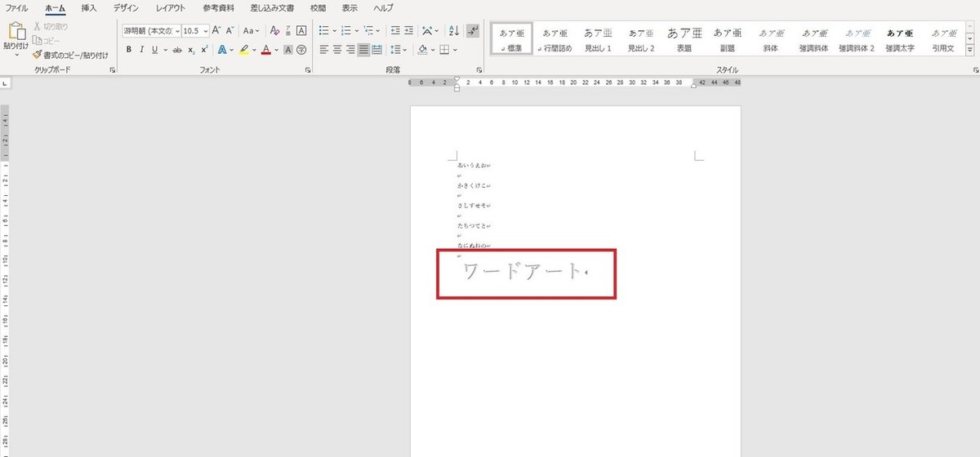Click the numbered list icon

[x=347, y=30]
